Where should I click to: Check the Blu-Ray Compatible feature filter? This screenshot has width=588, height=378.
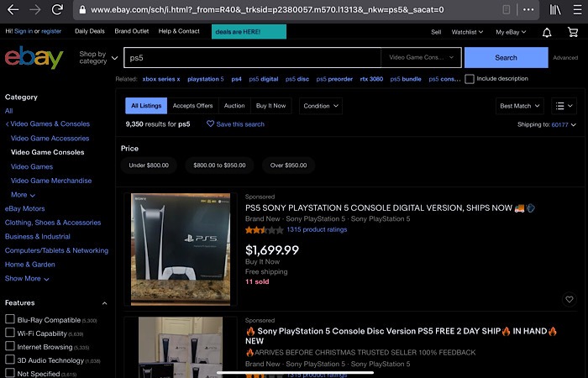pyautogui.click(x=10, y=320)
